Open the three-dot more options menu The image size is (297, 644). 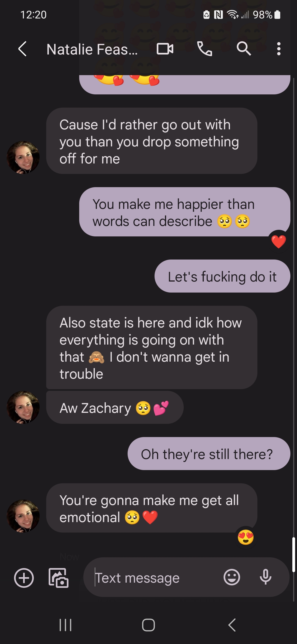coord(279,49)
